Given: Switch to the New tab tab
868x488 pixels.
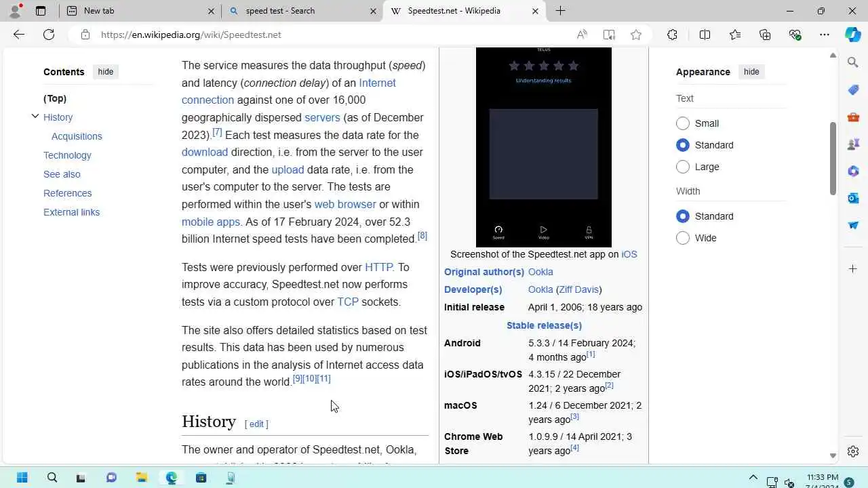Looking at the screenshot, I should coord(139,11).
